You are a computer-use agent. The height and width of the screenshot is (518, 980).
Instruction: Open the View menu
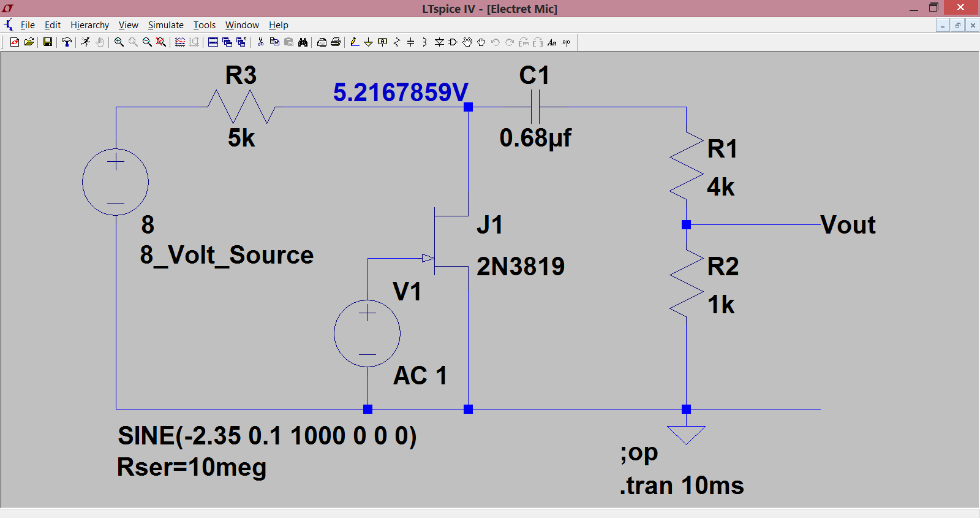tap(128, 25)
